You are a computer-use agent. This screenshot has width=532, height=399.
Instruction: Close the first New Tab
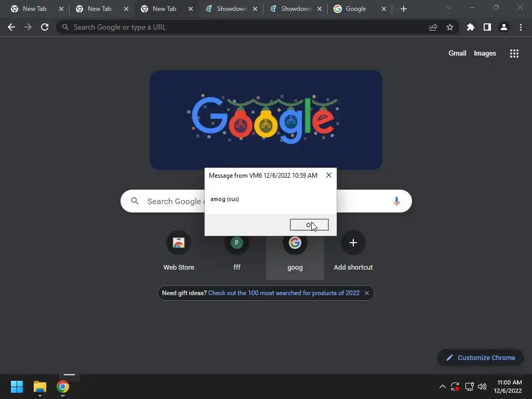coord(61,9)
